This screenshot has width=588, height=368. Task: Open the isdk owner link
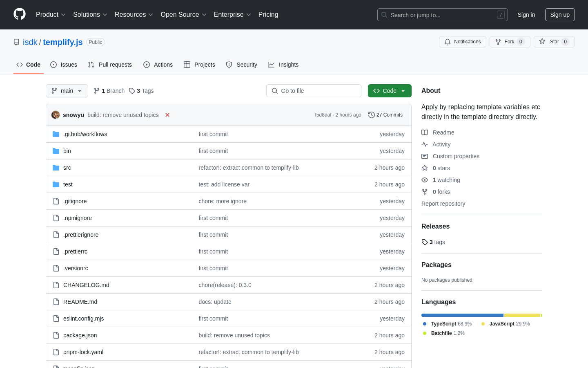[30, 42]
